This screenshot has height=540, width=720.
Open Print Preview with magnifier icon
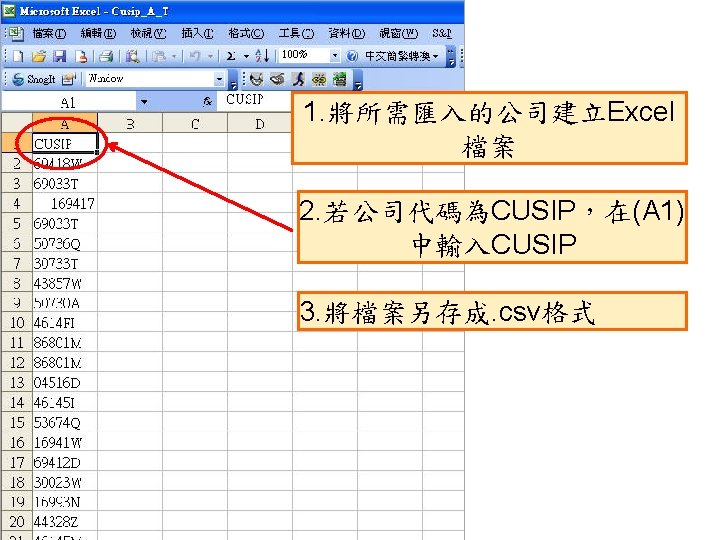pos(133,56)
